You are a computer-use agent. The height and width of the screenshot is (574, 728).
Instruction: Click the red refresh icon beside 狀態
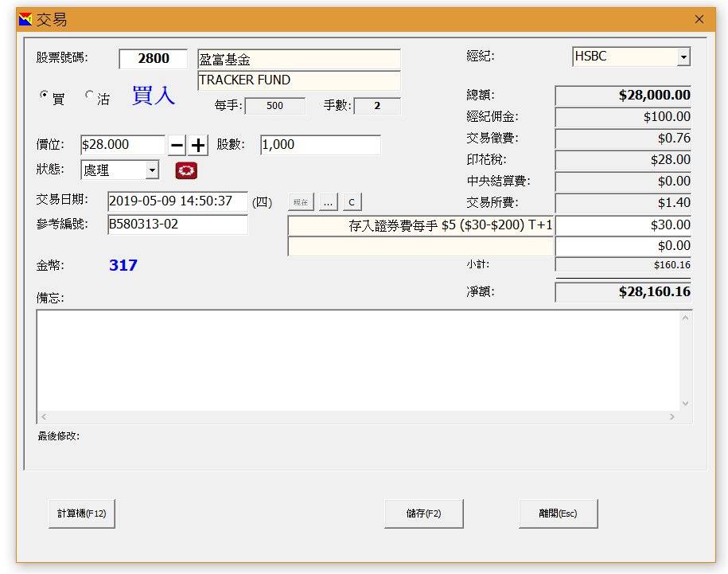point(186,170)
